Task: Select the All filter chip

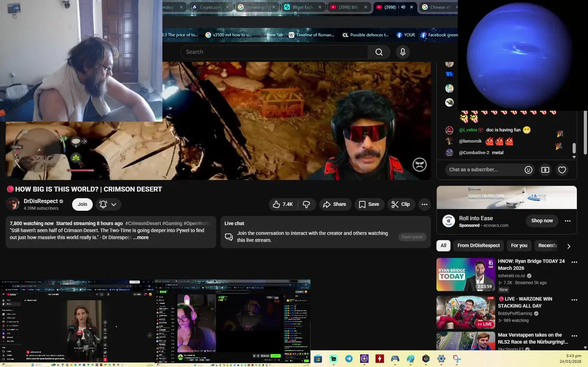Action: point(443,245)
